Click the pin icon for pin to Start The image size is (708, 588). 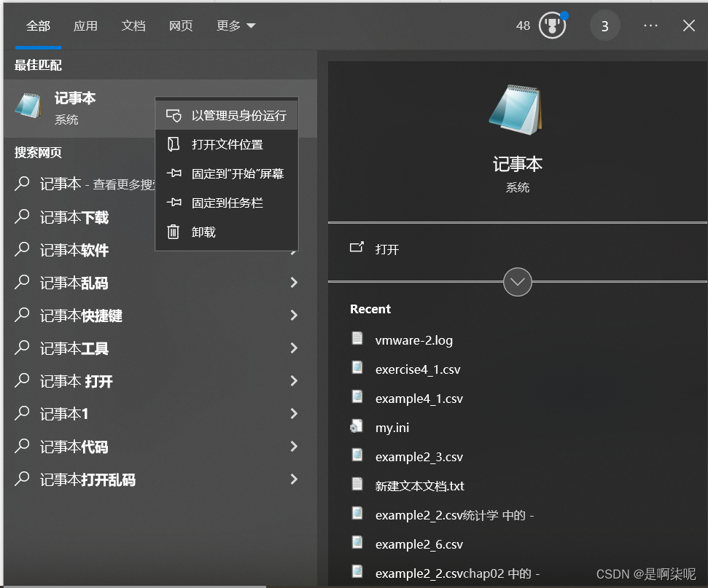coord(174,173)
